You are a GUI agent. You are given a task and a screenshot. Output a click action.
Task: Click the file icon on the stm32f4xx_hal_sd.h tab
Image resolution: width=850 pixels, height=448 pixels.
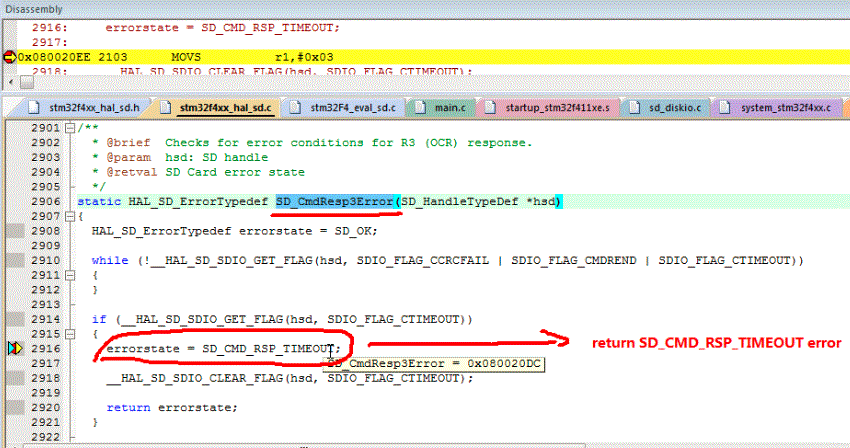pos(34,107)
